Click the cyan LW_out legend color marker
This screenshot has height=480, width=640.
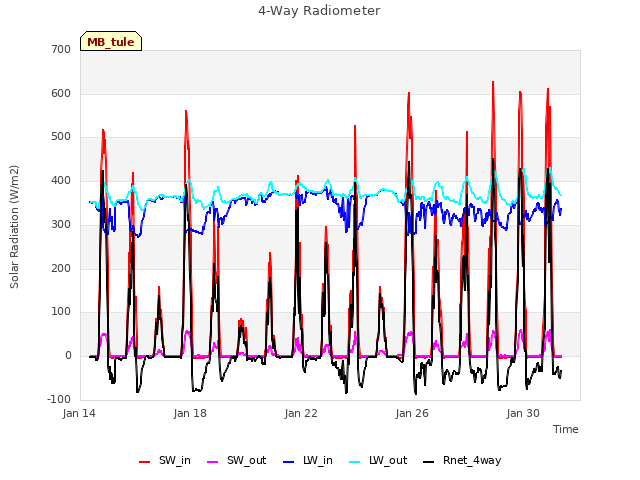click(x=355, y=462)
